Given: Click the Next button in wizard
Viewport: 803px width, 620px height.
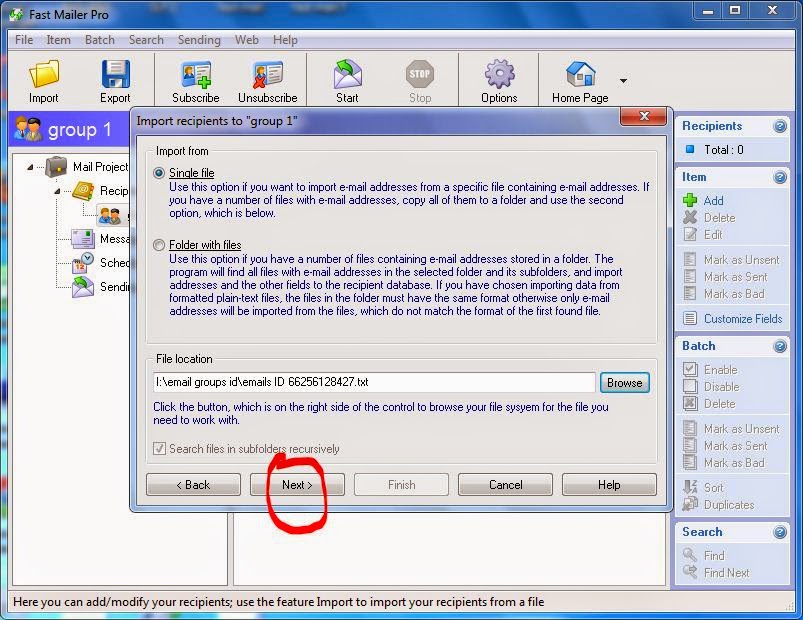Looking at the screenshot, I should tap(297, 484).
